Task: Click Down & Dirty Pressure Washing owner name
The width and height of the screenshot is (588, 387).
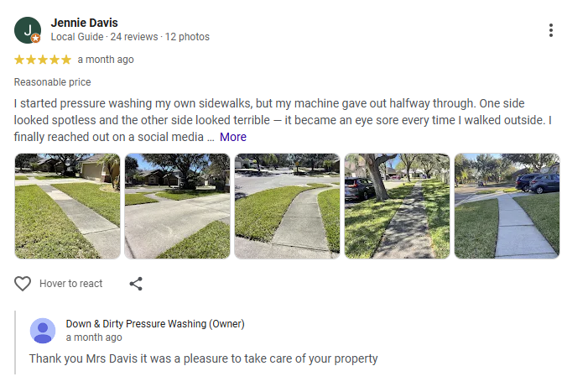Action: (x=155, y=324)
